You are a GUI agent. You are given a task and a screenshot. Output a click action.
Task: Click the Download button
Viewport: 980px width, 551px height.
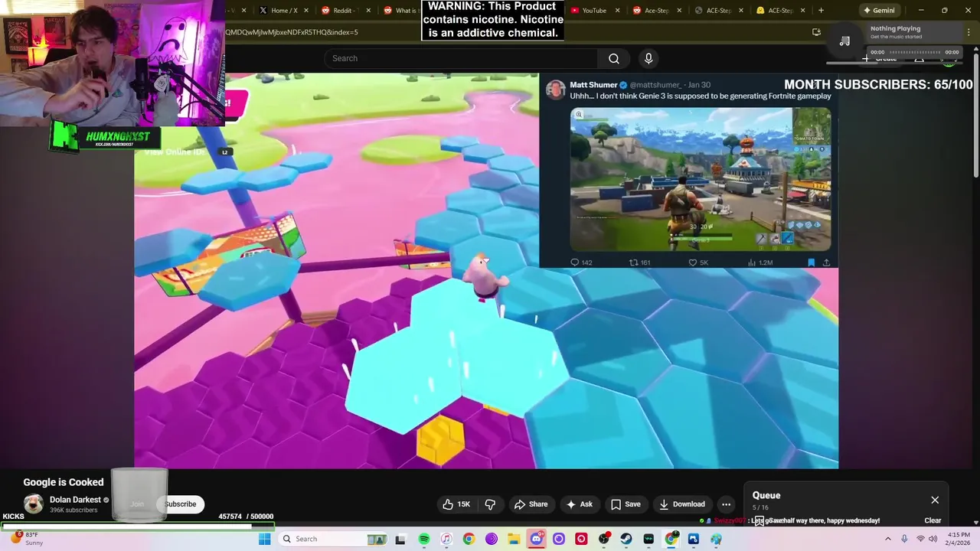[x=681, y=504]
